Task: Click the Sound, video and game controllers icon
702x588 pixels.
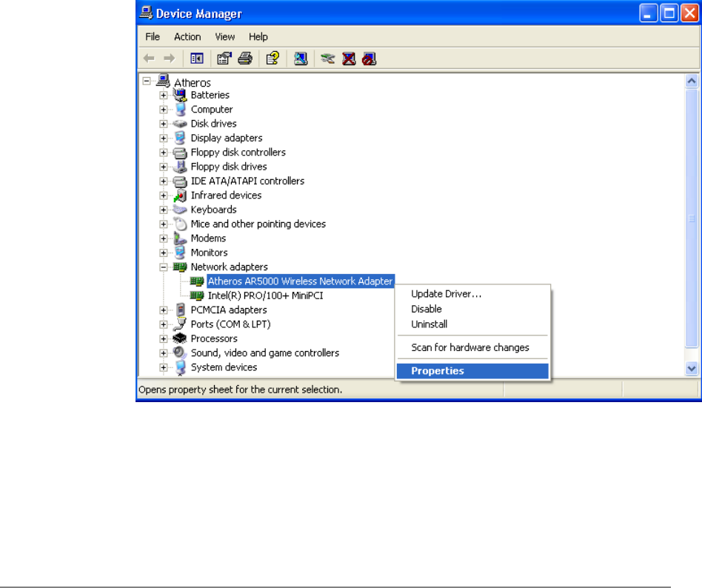Action: (180, 353)
